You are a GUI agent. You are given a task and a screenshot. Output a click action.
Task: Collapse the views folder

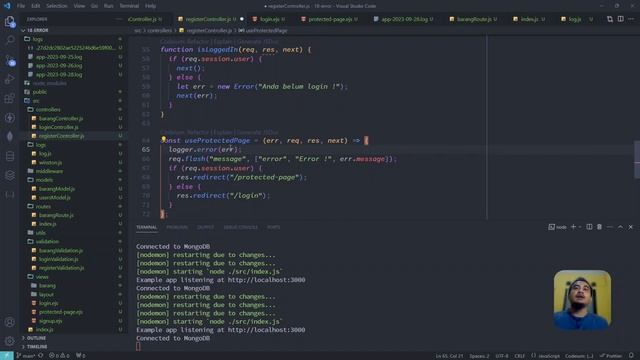pos(42,277)
